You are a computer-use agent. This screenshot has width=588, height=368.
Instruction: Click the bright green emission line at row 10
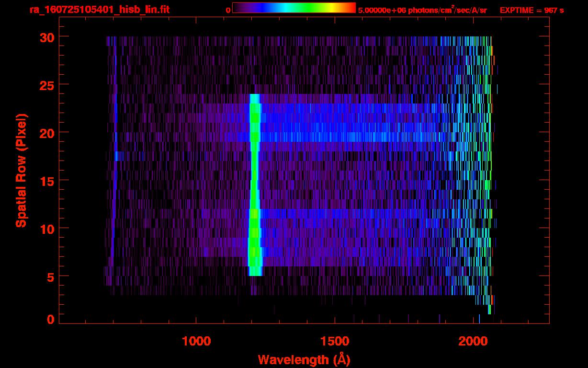pyautogui.click(x=254, y=228)
